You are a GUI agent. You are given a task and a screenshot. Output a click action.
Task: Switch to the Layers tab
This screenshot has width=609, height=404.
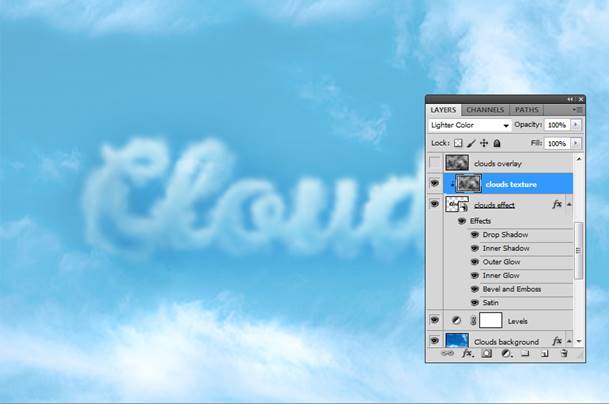click(444, 110)
